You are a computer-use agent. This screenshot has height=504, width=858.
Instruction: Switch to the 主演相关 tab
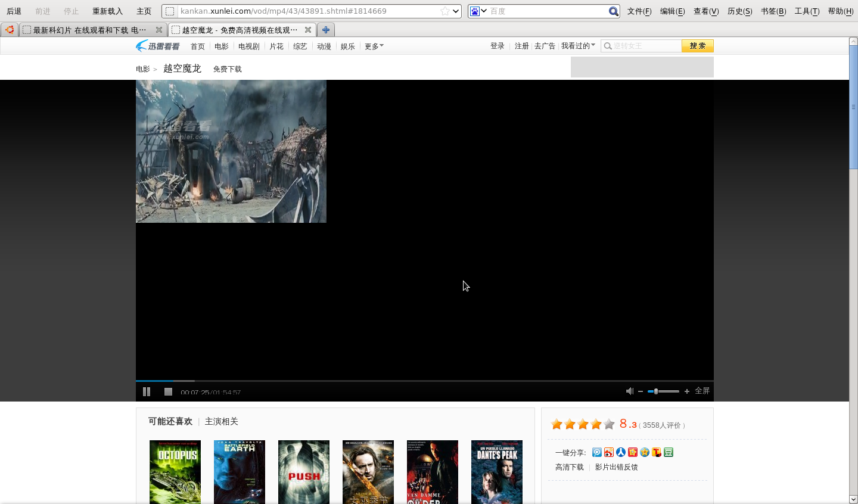coord(221,421)
